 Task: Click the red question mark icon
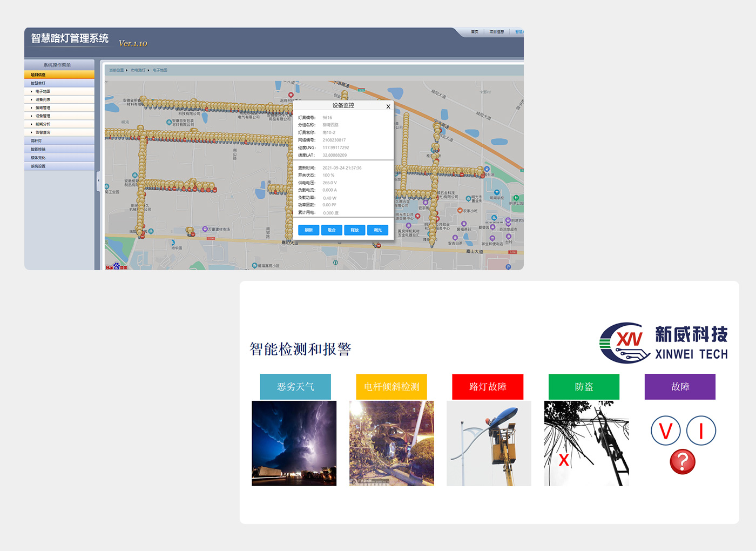point(683,462)
